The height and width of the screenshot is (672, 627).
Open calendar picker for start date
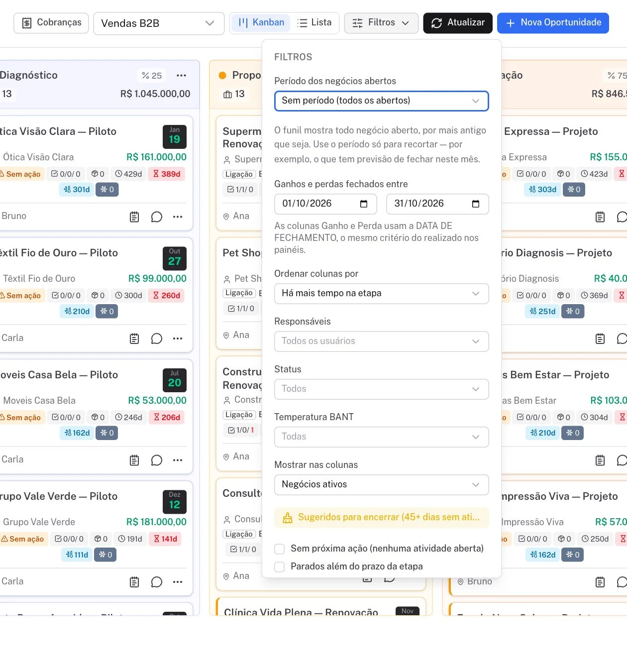[364, 204]
